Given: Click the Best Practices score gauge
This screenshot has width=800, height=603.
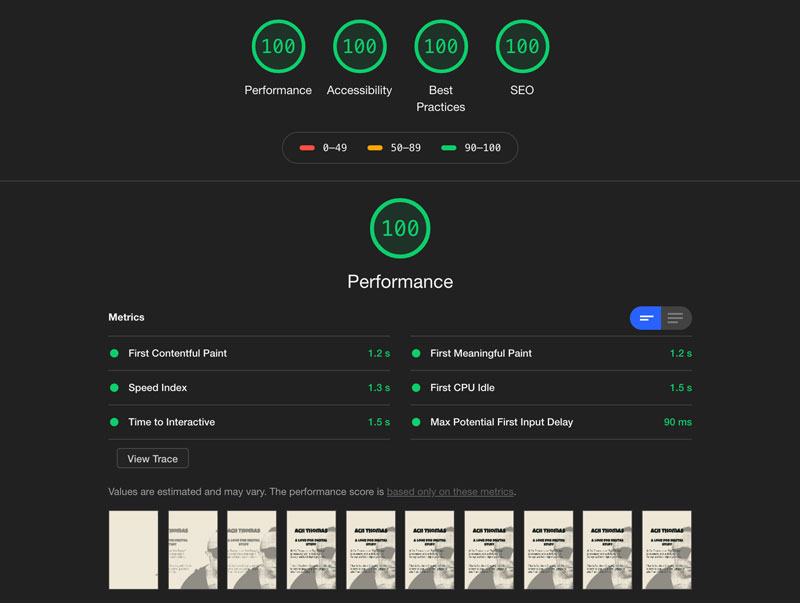Looking at the screenshot, I should pos(440,46).
